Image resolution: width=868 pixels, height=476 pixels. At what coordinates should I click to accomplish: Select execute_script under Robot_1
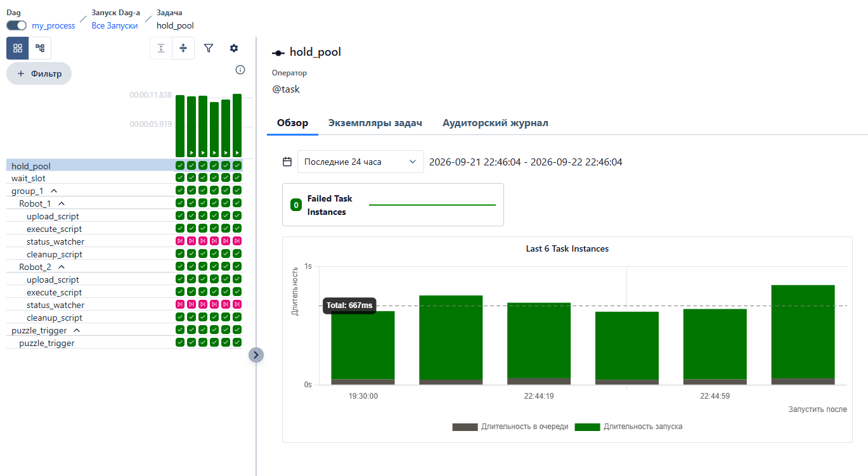(x=54, y=229)
